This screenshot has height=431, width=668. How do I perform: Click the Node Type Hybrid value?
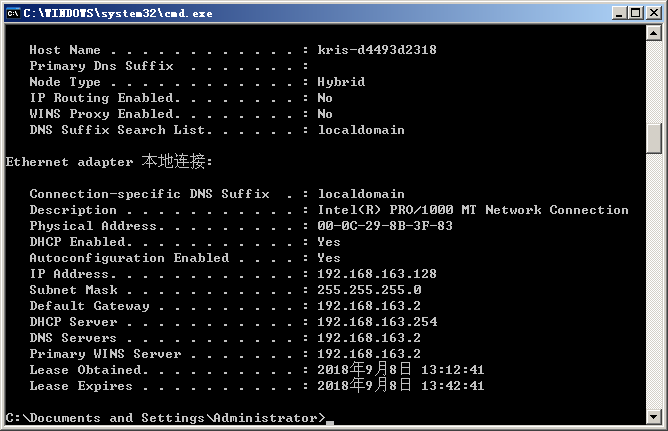tap(341, 82)
